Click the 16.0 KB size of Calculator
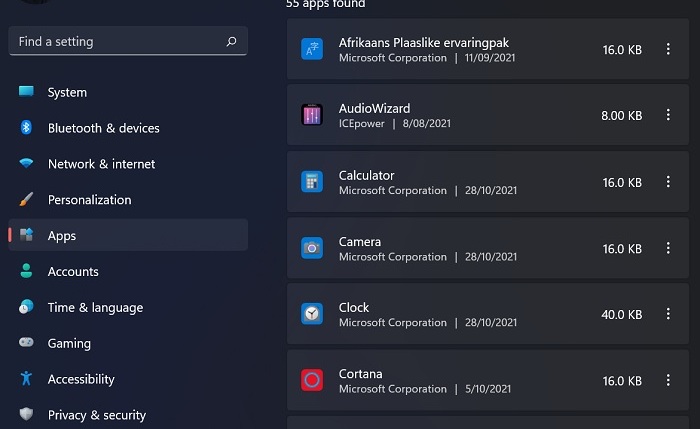Image resolution: width=700 pixels, height=429 pixels. point(622,182)
